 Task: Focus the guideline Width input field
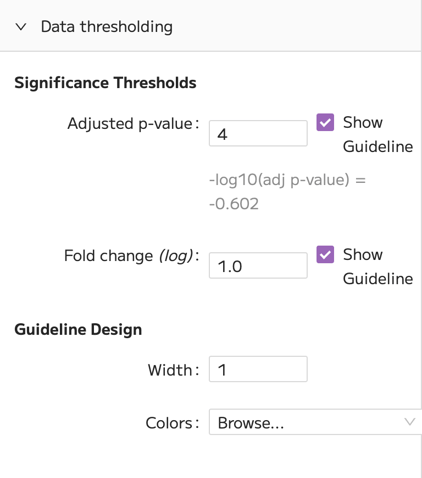coord(258,369)
